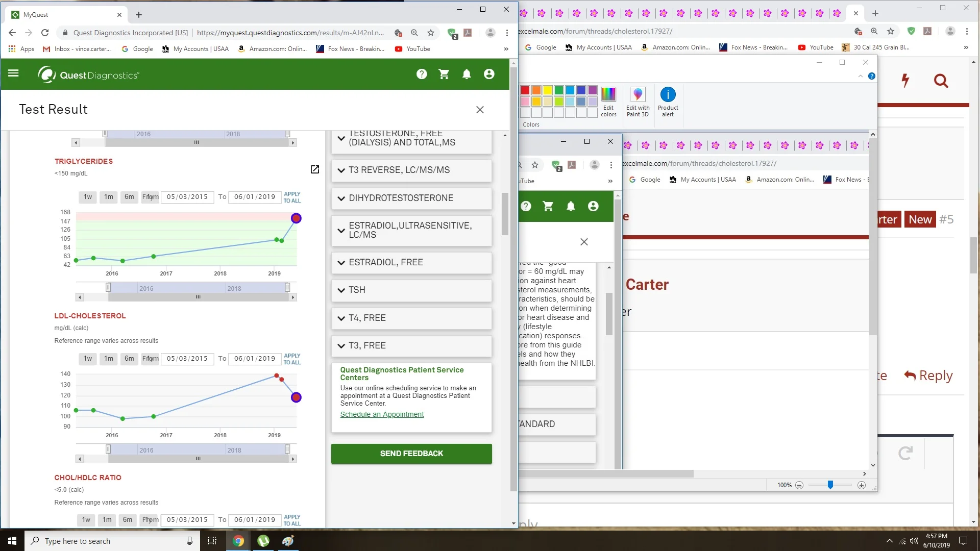Open the account profile icon in Quest header
Image resolution: width=980 pixels, height=551 pixels.
coord(489,74)
